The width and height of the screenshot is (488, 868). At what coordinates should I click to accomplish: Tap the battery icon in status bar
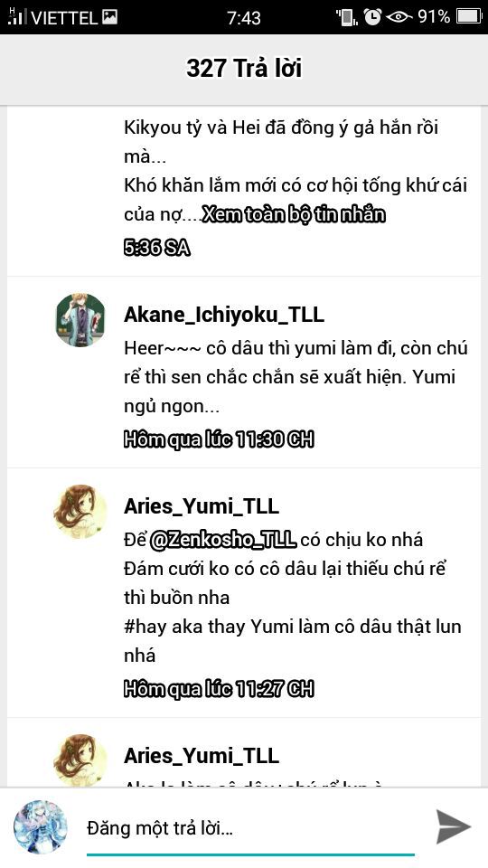coord(469,16)
